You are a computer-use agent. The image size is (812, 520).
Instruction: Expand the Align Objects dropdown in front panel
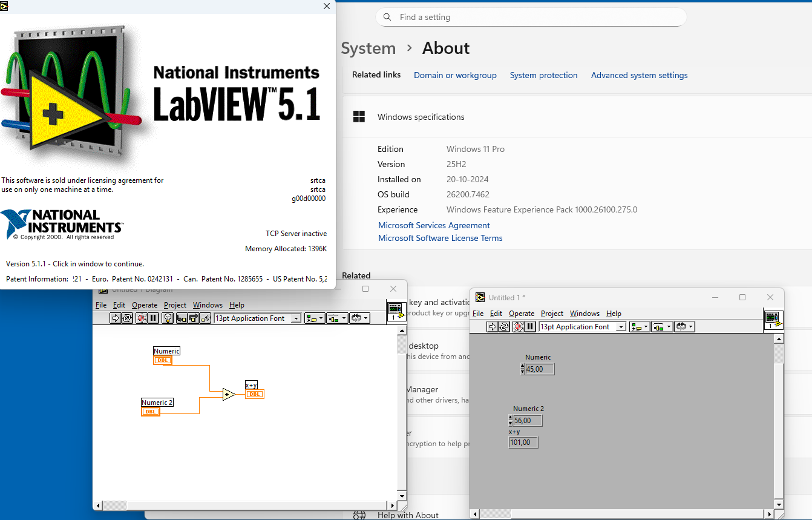[x=640, y=327]
